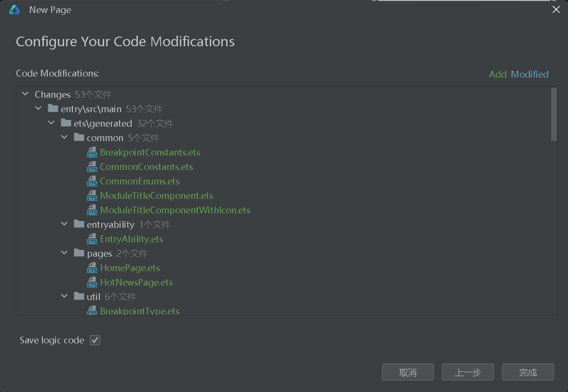Viewport: 568px width, 392px height.
Task: Click the vertical scrollbar in modifications list
Action: (554, 115)
